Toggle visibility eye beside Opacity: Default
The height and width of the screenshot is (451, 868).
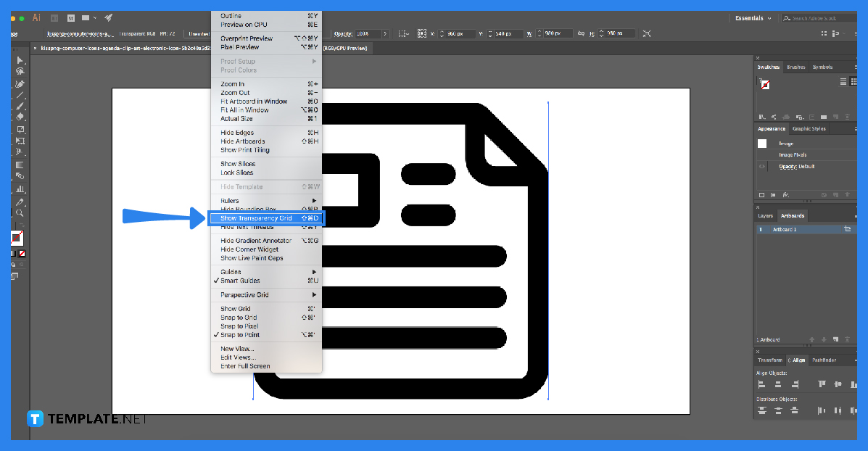761,166
